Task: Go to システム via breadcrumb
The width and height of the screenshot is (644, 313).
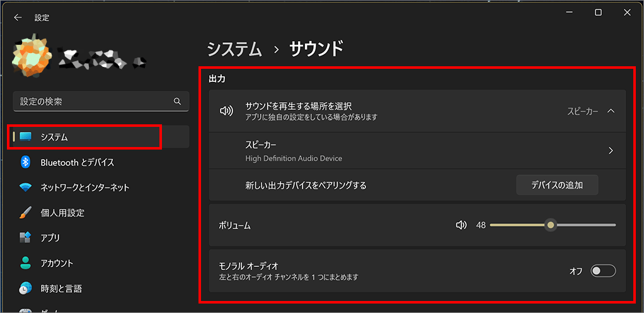Action: point(234,49)
